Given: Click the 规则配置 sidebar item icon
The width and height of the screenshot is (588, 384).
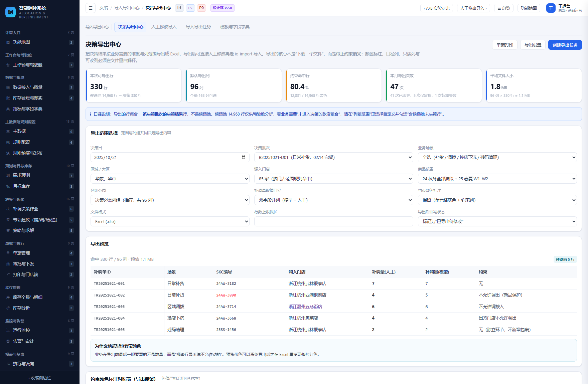Looking at the screenshot, I should 8,143.
